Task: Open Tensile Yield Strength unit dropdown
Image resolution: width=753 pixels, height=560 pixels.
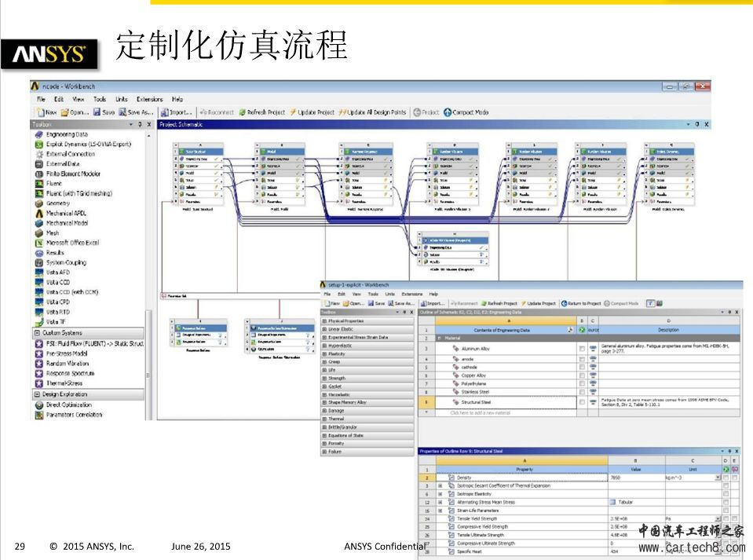Action: 718,518
